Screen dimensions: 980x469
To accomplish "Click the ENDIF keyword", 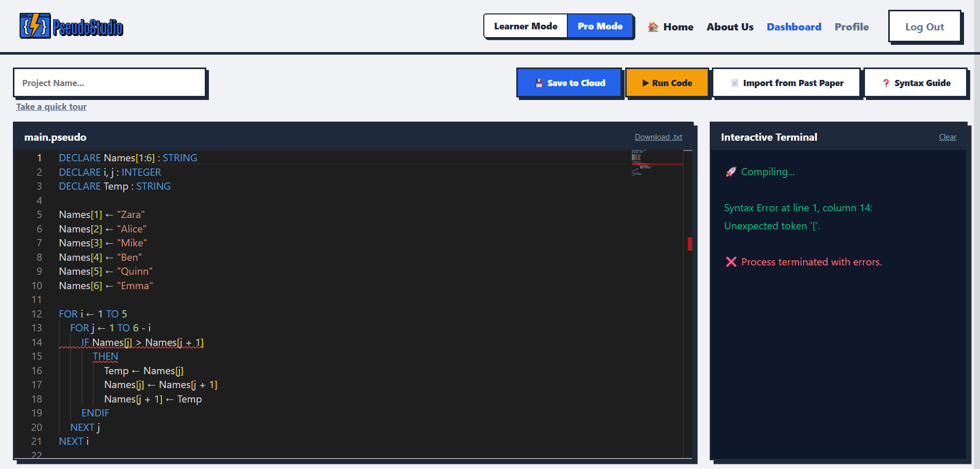I will point(95,413).
